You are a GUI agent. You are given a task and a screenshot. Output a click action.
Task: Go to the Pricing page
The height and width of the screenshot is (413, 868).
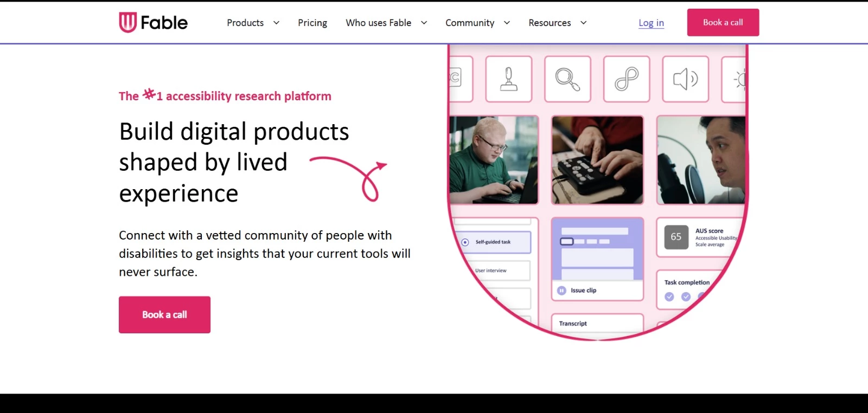click(312, 23)
